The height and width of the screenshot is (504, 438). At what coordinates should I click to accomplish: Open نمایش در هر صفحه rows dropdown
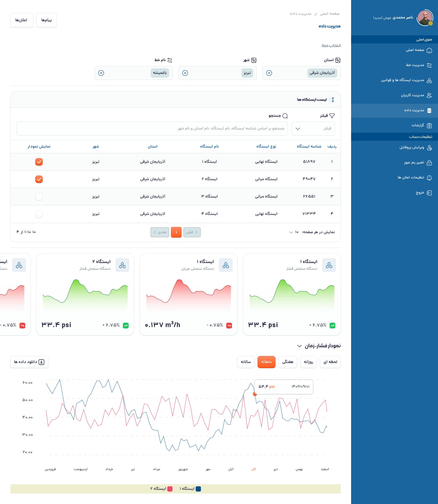click(294, 232)
